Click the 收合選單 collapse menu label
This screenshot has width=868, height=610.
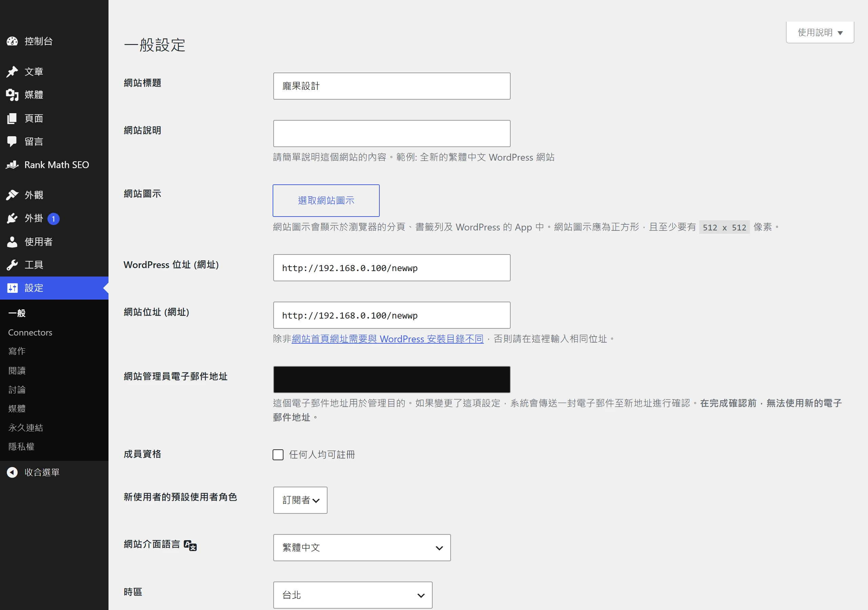pyautogui.click(x=42, y=472)
